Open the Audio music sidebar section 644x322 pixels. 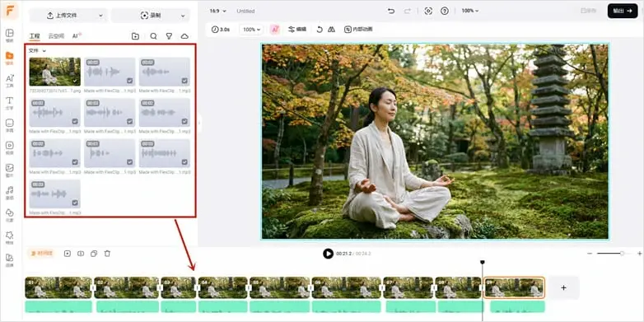[x=9, y=193]
